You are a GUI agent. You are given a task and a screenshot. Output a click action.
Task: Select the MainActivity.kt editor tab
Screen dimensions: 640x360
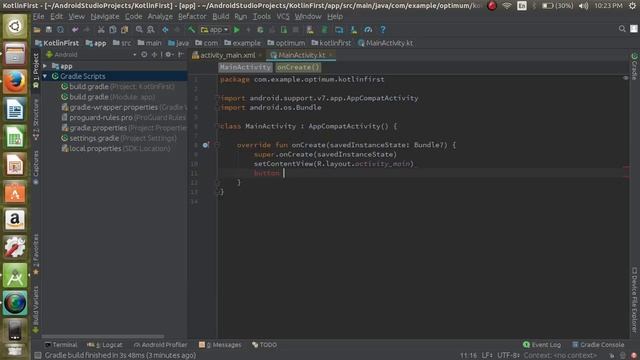pos(301,55)
